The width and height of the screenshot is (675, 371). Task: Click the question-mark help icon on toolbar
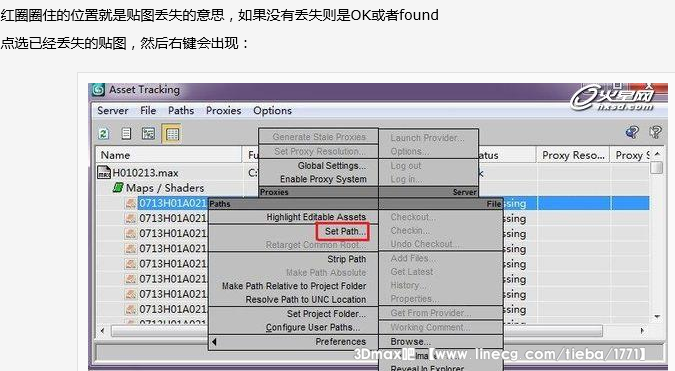656,132
